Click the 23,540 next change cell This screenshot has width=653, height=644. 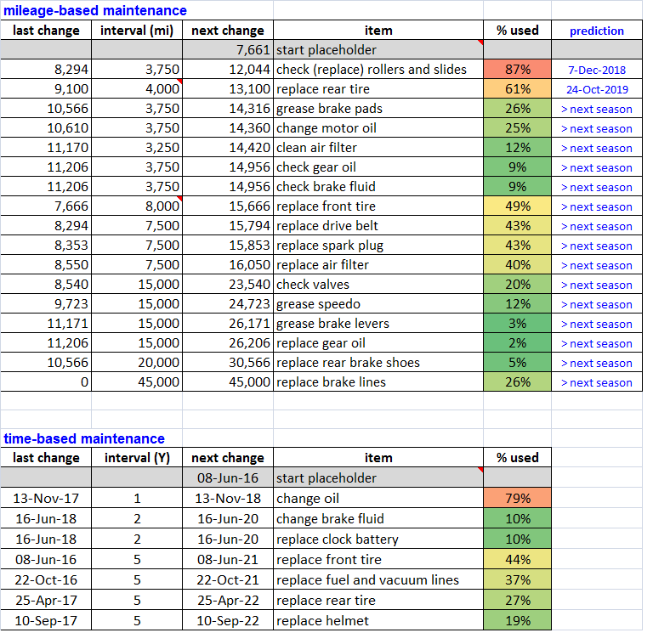click(x=228, y=285)
